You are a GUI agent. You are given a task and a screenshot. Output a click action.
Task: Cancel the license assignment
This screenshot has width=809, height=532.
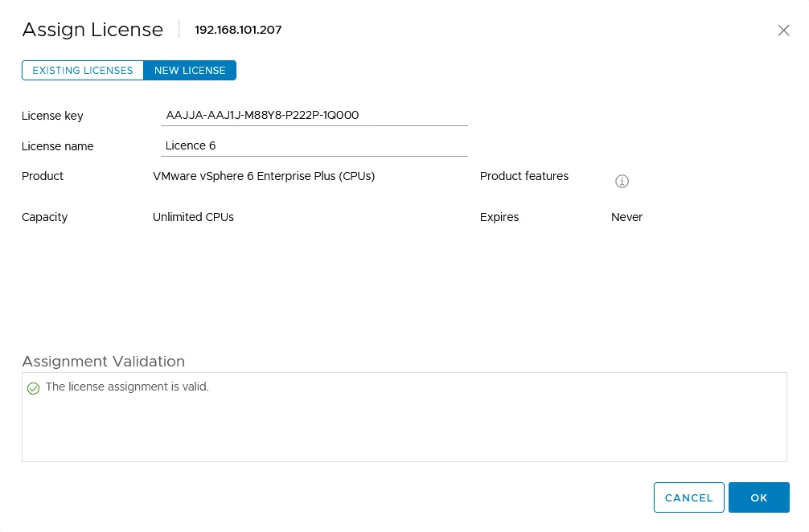point(688,497)
